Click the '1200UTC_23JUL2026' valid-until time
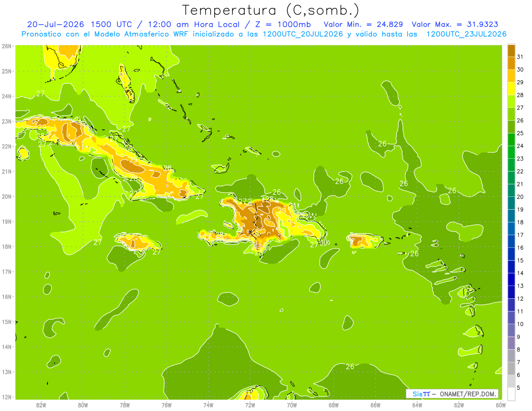This screenshot has width=532, height=411. (x=466, y=34)
